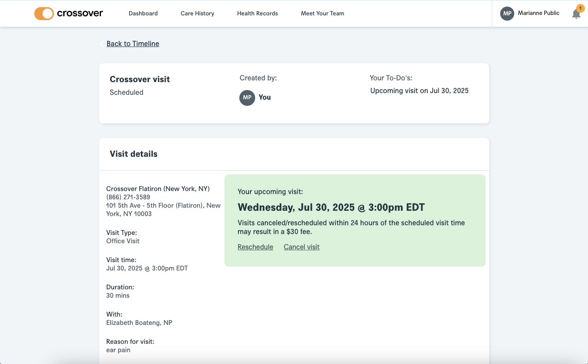Click the 101 5th Ave address text
This screenshot has height=364, width=588.
coord(163,209)
